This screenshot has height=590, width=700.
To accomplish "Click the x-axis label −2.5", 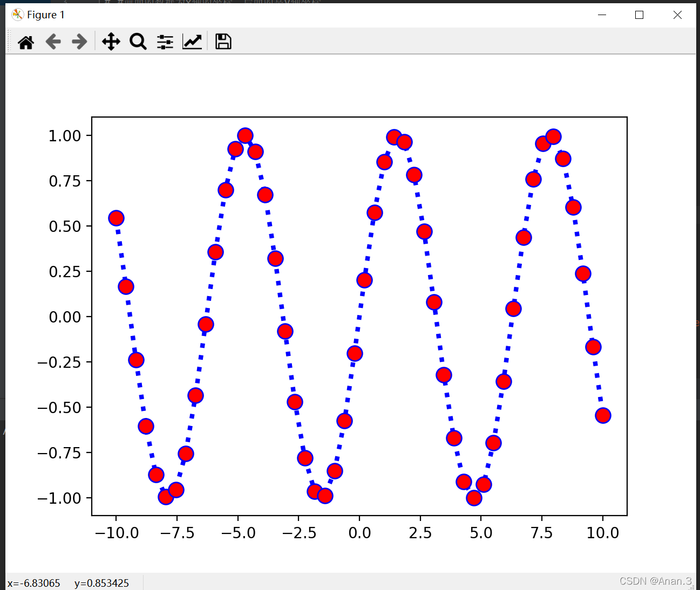I will click(298, 533).
